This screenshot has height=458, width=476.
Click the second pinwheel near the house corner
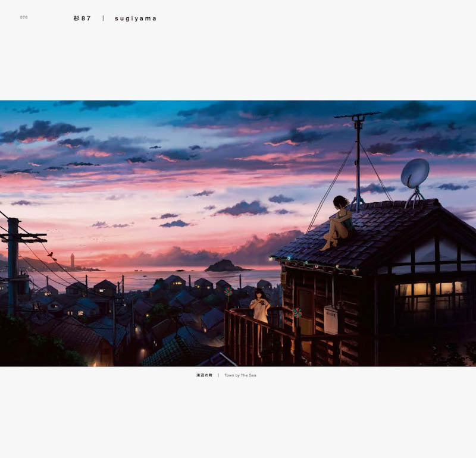point(298,312)
